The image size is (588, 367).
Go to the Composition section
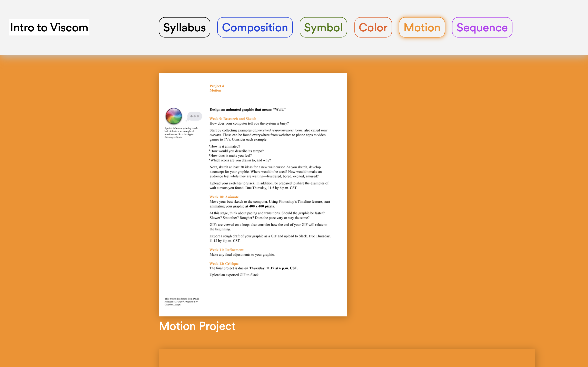tap(255, 28)
